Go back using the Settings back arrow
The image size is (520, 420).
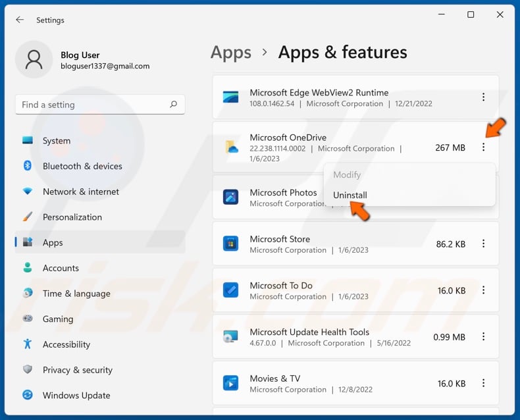pyautogui.click(x=20, y=20)
